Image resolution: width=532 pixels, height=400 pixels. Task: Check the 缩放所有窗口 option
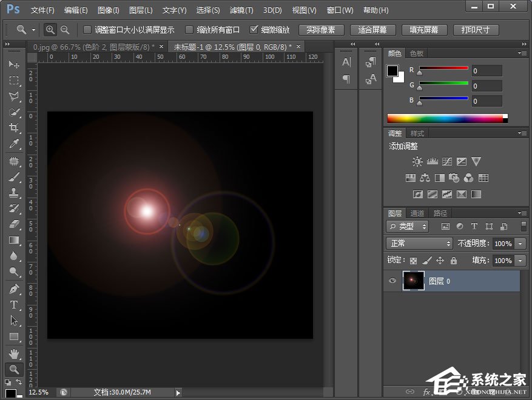190,30
